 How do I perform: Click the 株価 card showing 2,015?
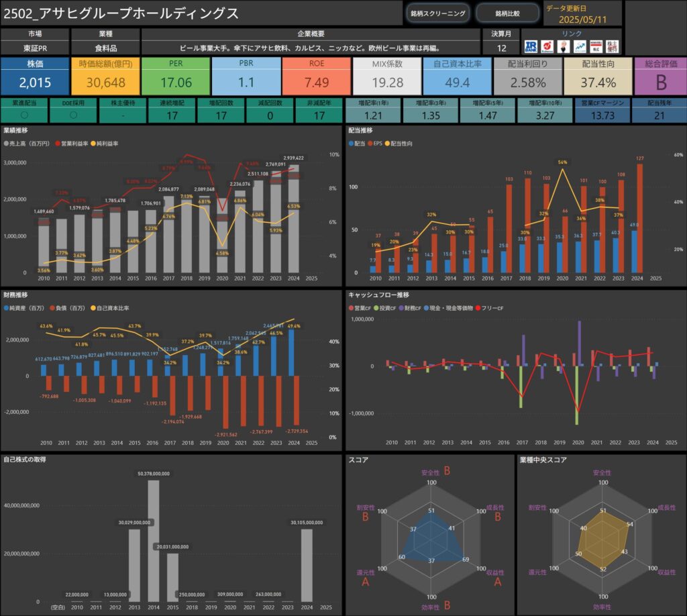tap(35, 76)
